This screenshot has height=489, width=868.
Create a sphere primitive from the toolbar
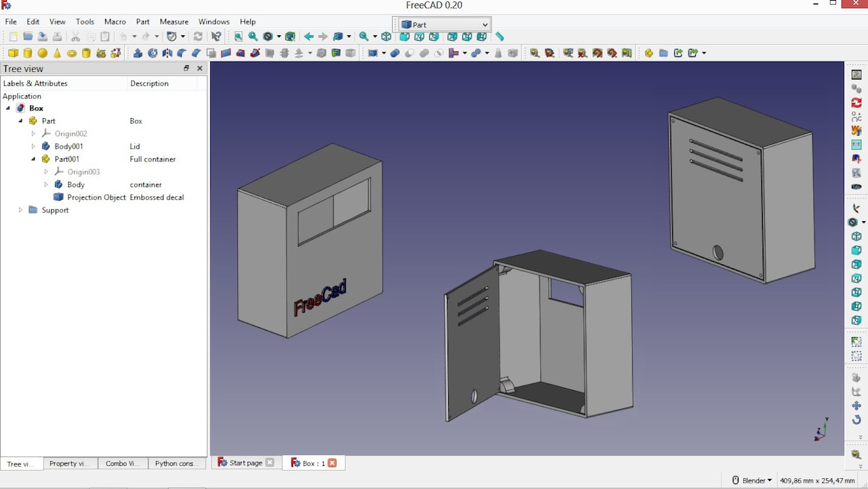click(x=42, y=53)
